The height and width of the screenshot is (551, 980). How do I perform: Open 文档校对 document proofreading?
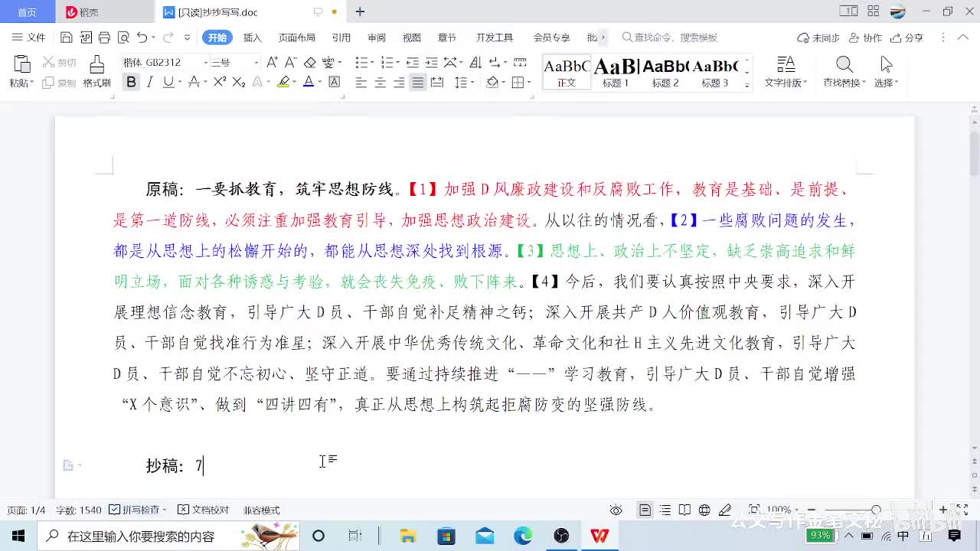[x=203, y=510]
